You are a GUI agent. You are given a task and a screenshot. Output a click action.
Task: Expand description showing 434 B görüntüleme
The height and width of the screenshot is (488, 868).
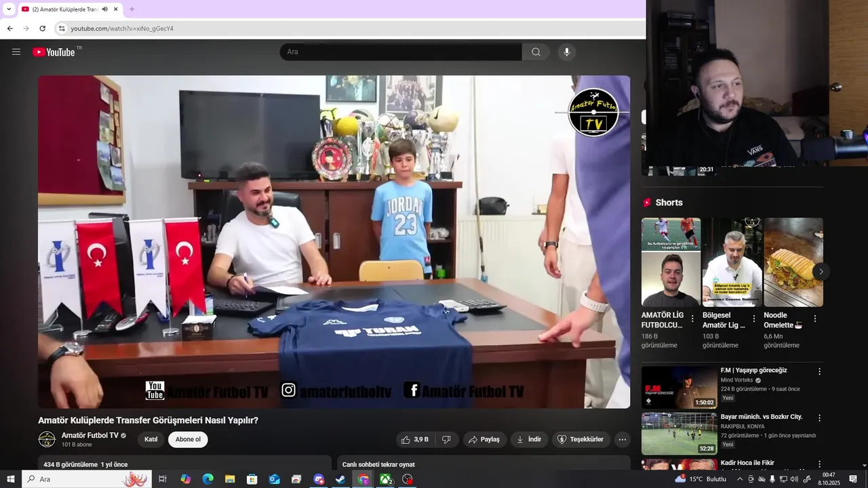(183, 464)
